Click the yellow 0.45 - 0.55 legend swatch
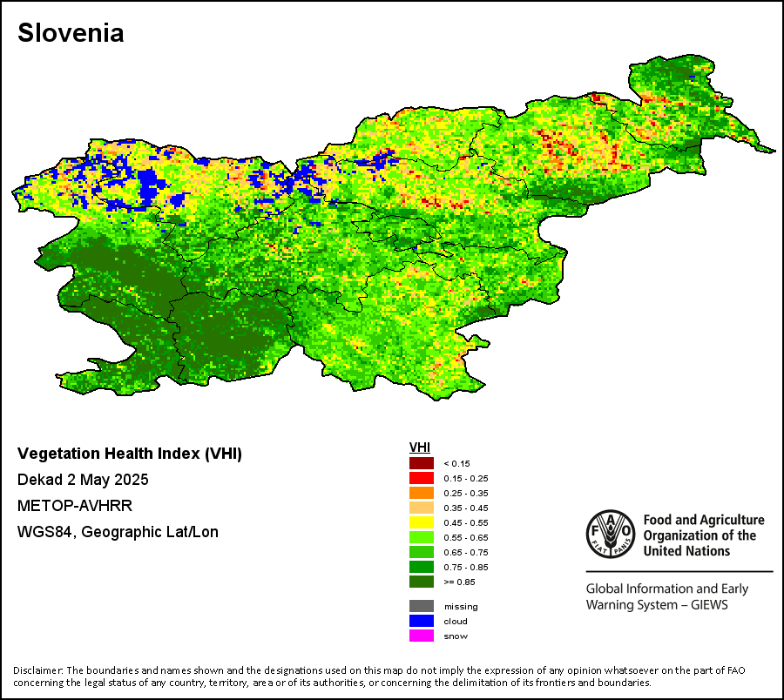The image size is (784, 700). [422, 522]
